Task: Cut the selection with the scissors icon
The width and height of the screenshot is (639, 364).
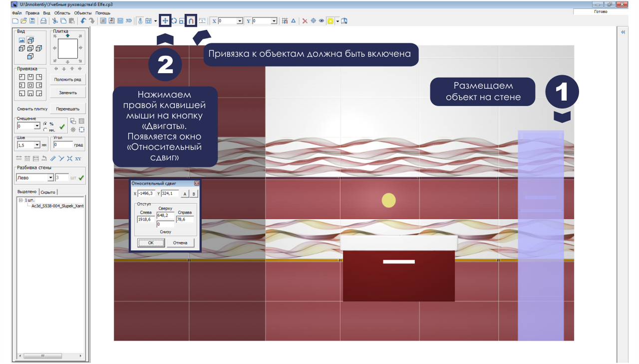Action: point(55,21)
